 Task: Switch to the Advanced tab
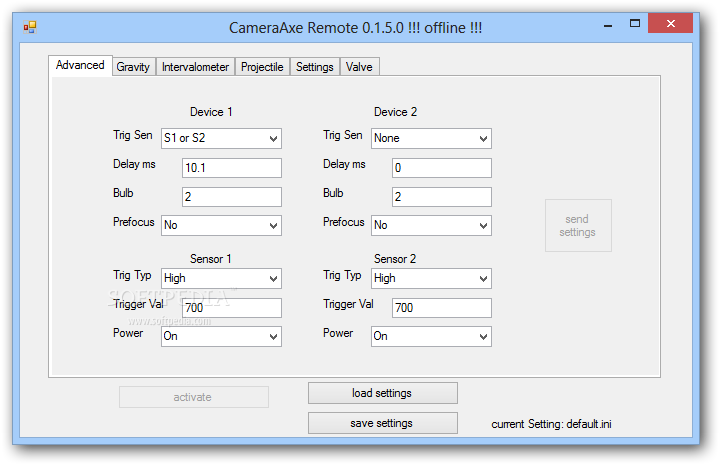80,65
